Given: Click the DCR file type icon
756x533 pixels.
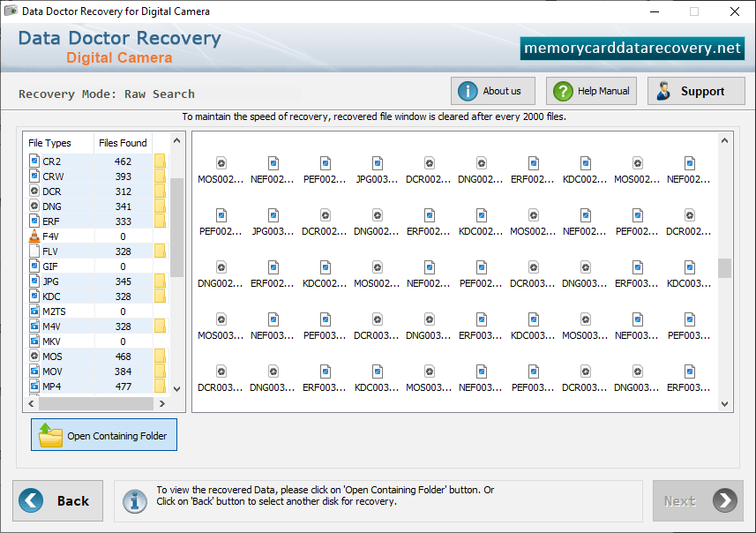Looking at the screenshot, I should (x=34, y=191).
